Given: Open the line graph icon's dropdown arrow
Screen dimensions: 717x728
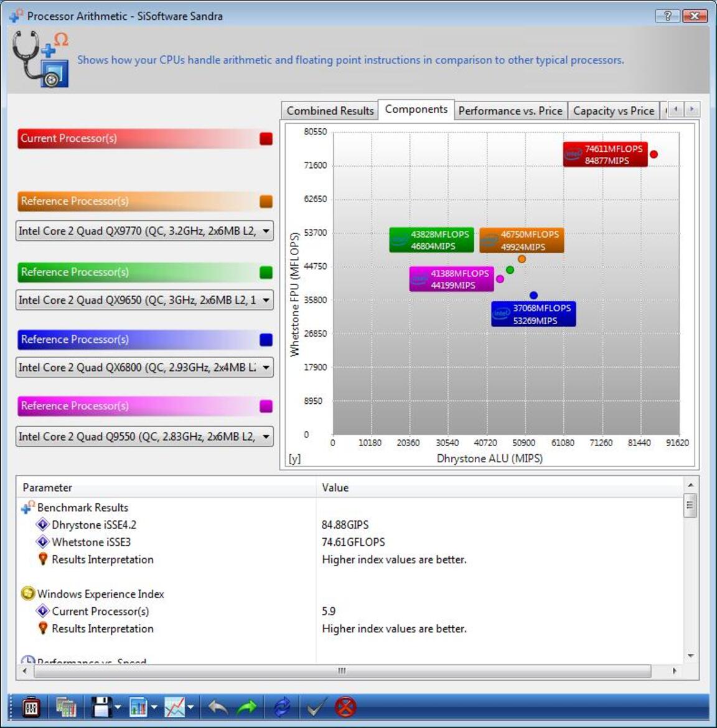Looking at the screenshot, I should pos(190,707).
